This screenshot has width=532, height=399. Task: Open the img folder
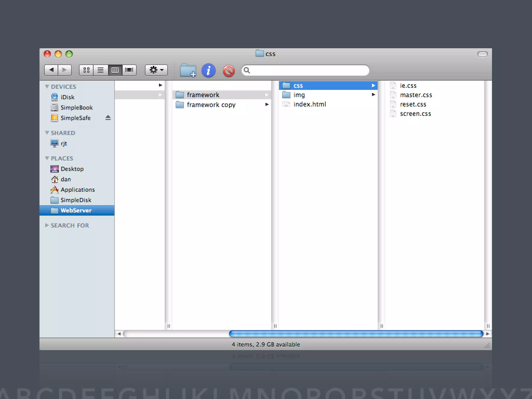point(299,95)
